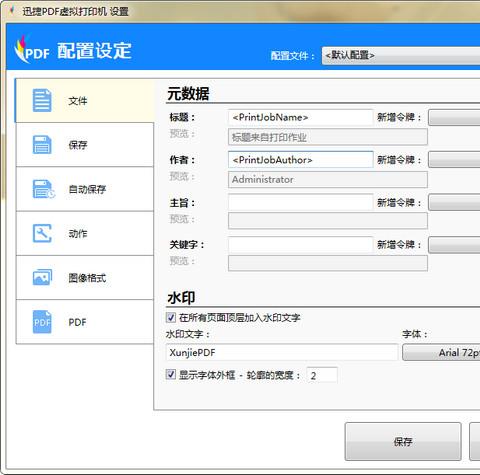Click the 迅捷PDF虚拟打印机 设置 title bar text
The height and width of the screenshot is (475, 480).
76,12
